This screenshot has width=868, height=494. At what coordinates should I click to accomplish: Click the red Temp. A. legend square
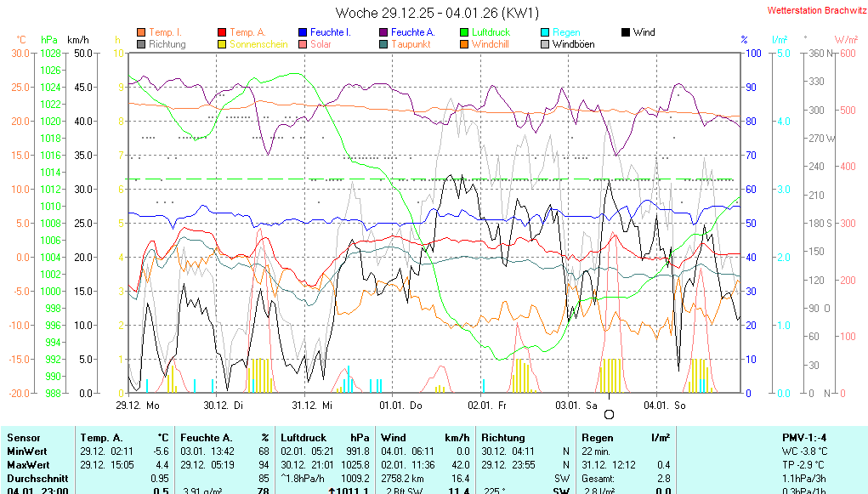(223, 32)
